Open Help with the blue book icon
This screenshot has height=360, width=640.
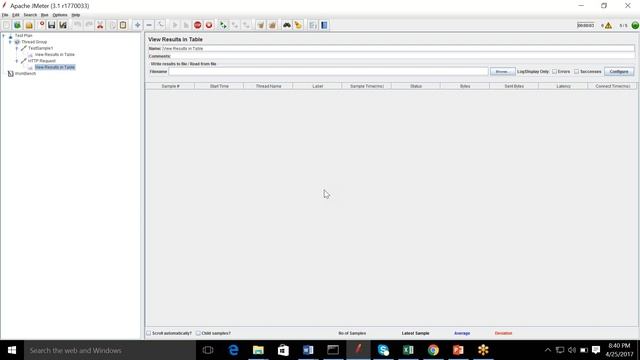coord(324,25)
